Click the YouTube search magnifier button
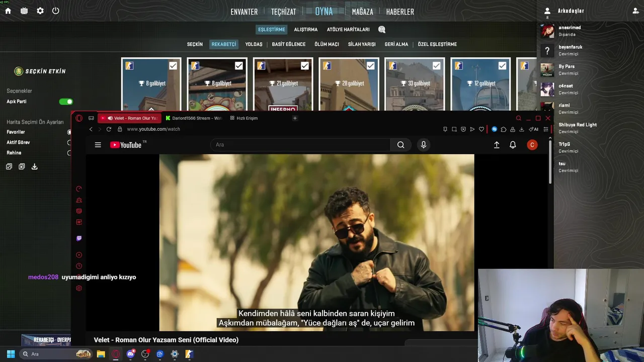 click(x=400, y=145)
